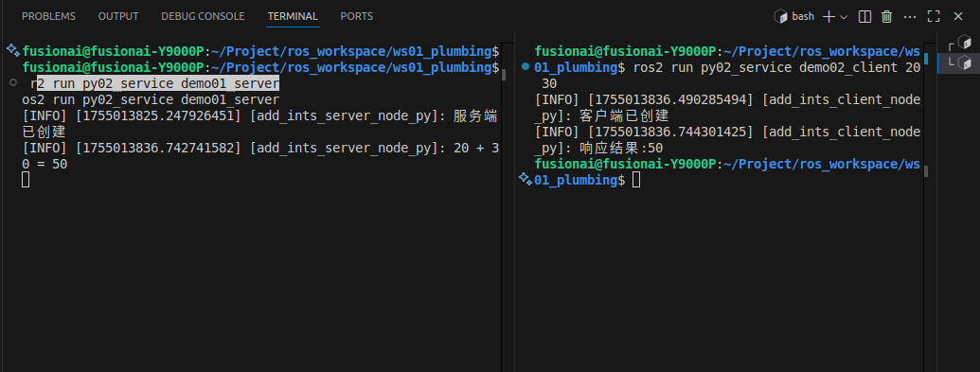Click the '[INFO] [1755013836.744301425]' timestamp

(x=645, y=132)
